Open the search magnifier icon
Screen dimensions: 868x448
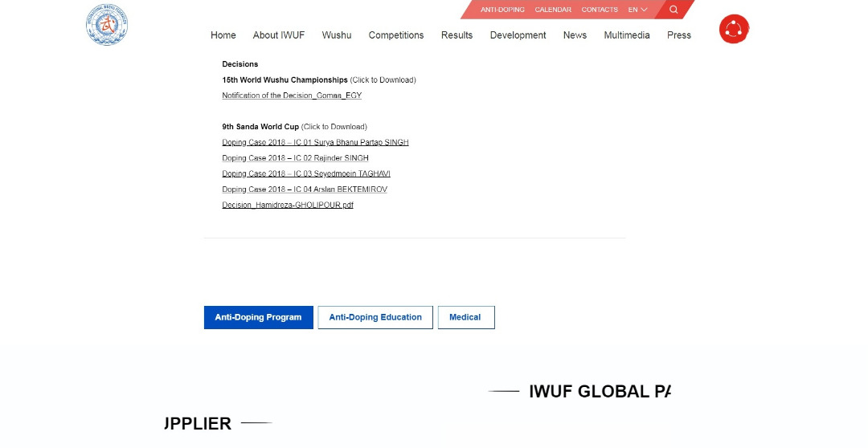coord(674,10)
